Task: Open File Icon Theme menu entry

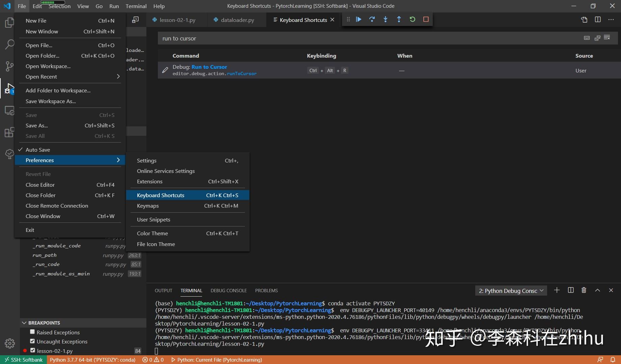Action: pos(188,244)
